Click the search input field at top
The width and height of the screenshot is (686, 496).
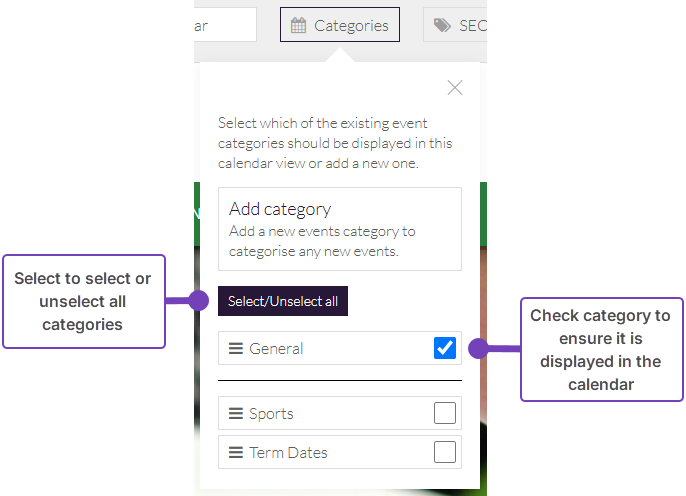[225, 26]
